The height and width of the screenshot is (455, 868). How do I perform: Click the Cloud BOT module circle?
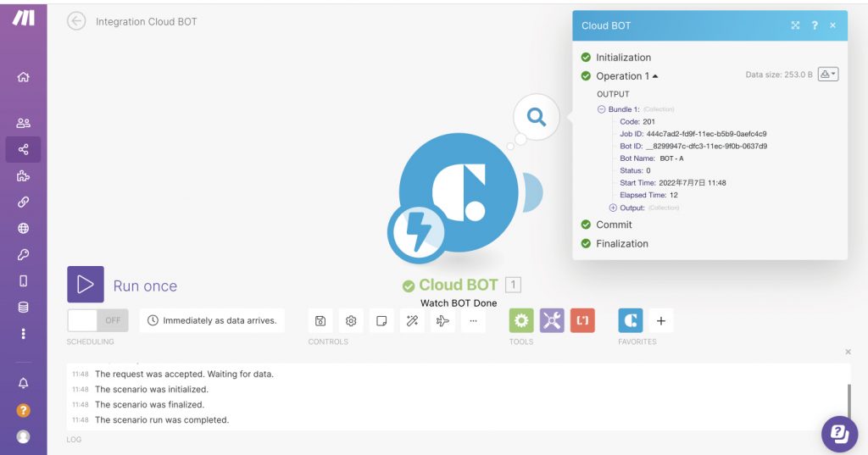point(459,192)
